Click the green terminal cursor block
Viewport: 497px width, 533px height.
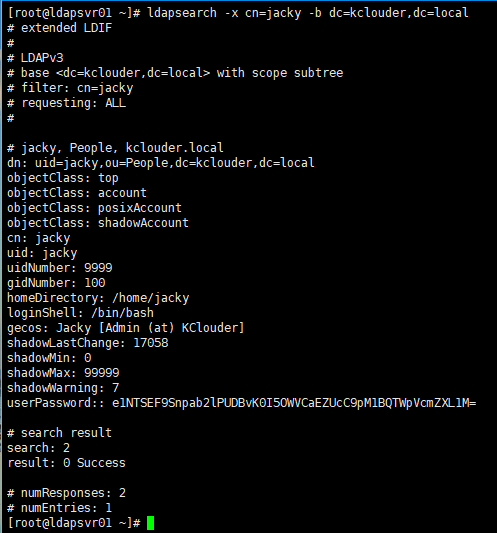coord(150,523)
